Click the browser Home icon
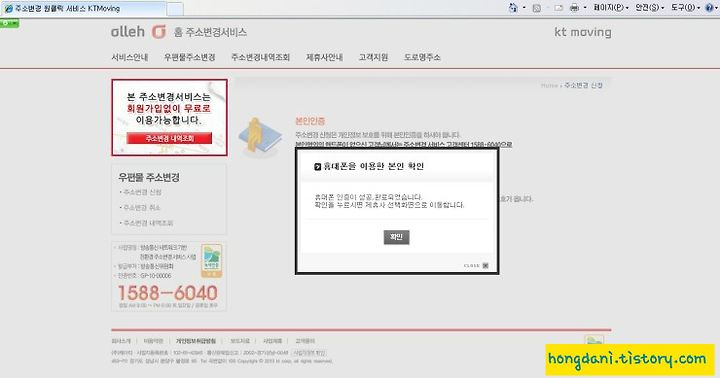The image size is (720, 378). [513, 7]
